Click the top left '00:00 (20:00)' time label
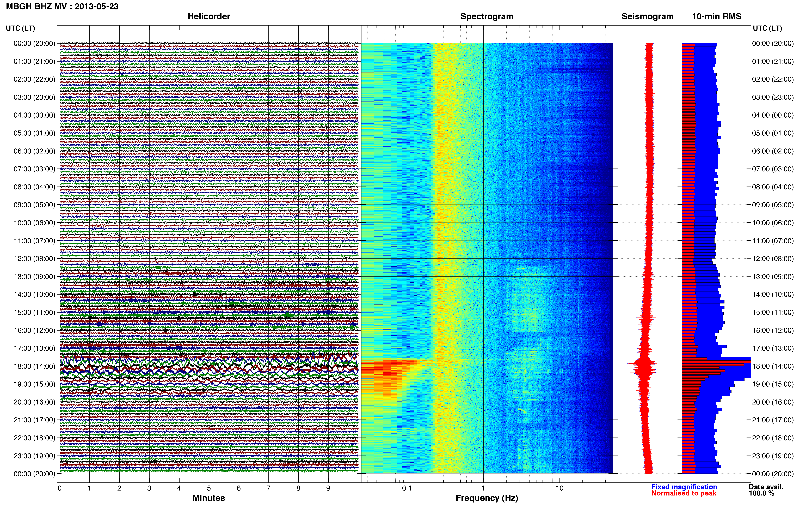This screenshot has width=812, height=508. [34, 43]
